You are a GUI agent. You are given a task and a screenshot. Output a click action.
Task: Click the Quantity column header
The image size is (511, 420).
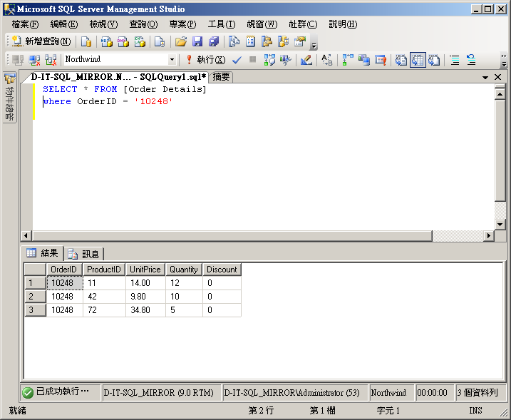184,270
